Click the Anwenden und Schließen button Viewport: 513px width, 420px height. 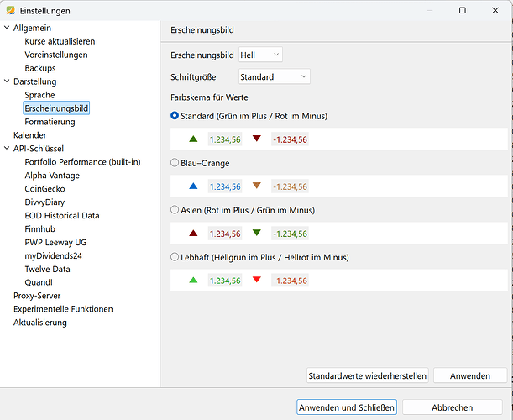pos(346,407)
